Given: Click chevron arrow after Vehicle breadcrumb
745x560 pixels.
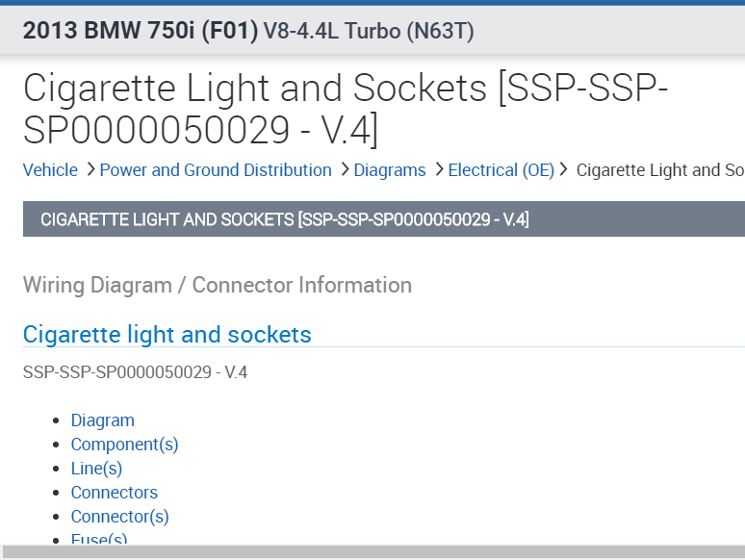Looking at the screenshot, I should (x=90, y=170).
